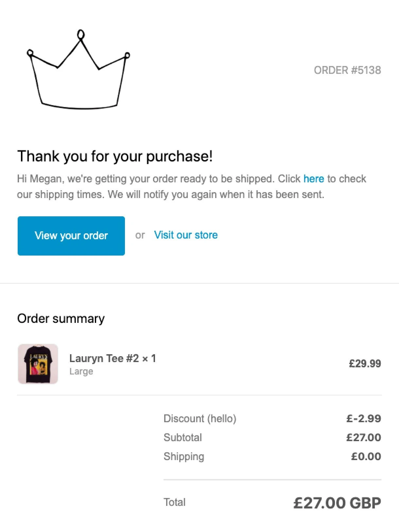Viewport: 399px width, 532px height.
Task: Click the Subtotal label
Action: [182, 438]
